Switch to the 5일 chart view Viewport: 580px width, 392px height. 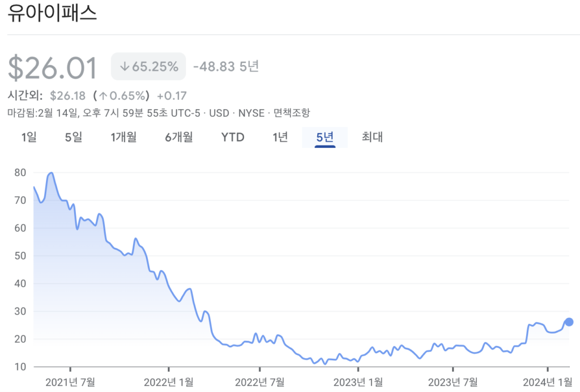[72, 137]
